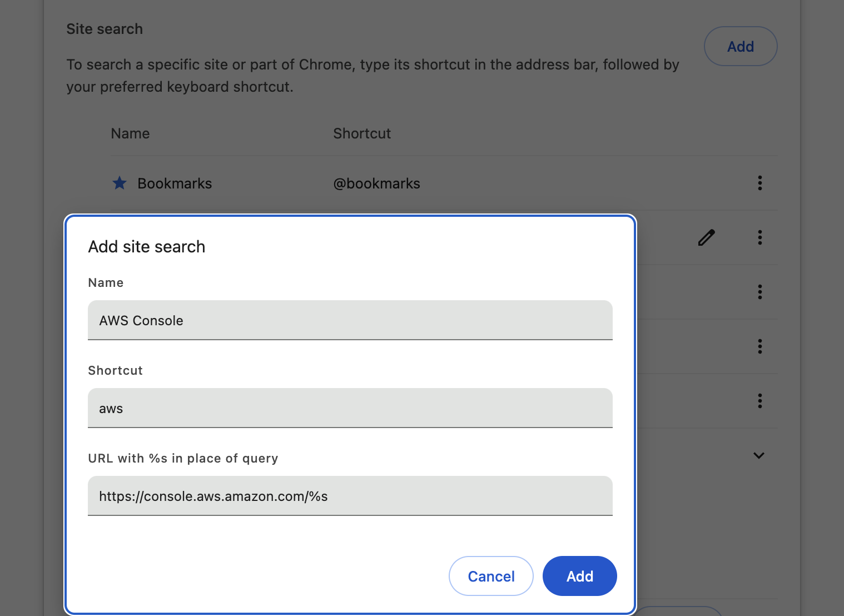This screenshot has height=616, width=844.
Task: Expand the collapsed section via the down chevron
Action: [x=759, y=455]
